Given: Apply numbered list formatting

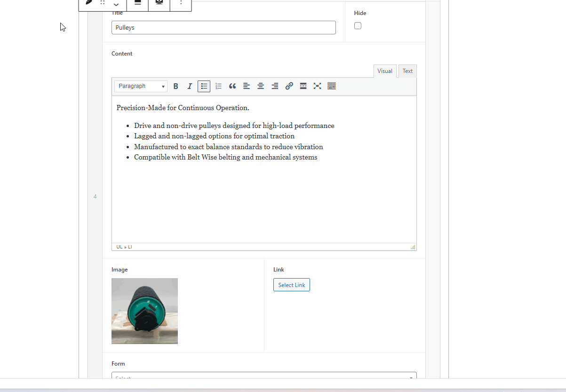Looking at the screenshot, I should tap(218, 86).
